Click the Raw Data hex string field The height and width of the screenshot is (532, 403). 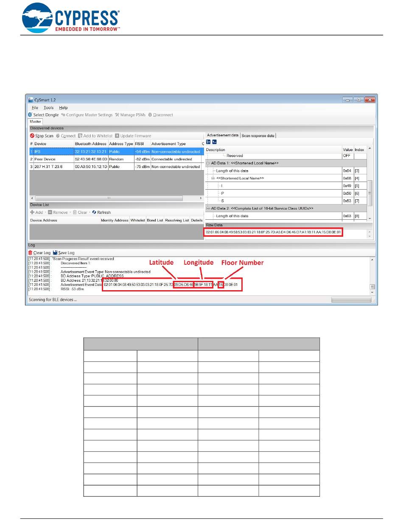273,232
